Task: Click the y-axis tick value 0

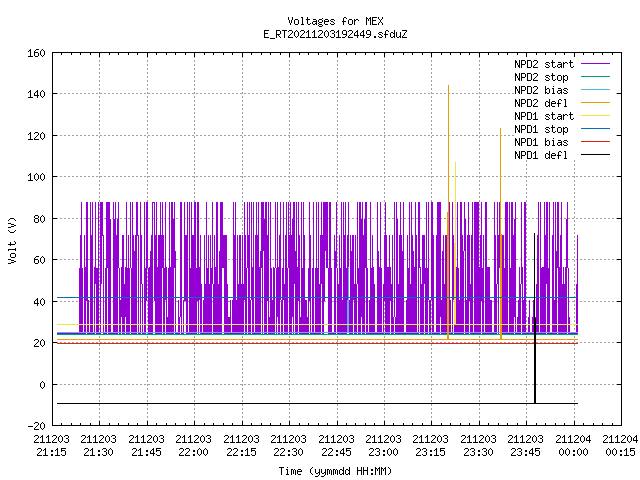Action: [x=42, y=385]
